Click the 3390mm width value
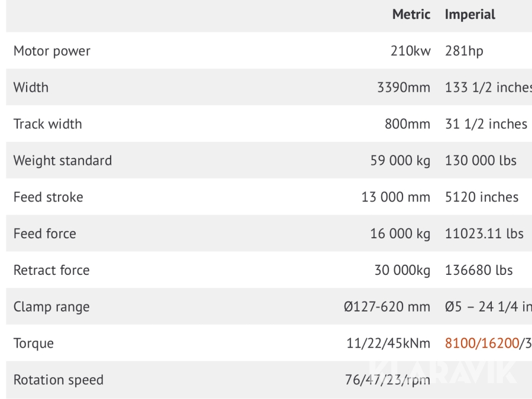 [404, 87]
